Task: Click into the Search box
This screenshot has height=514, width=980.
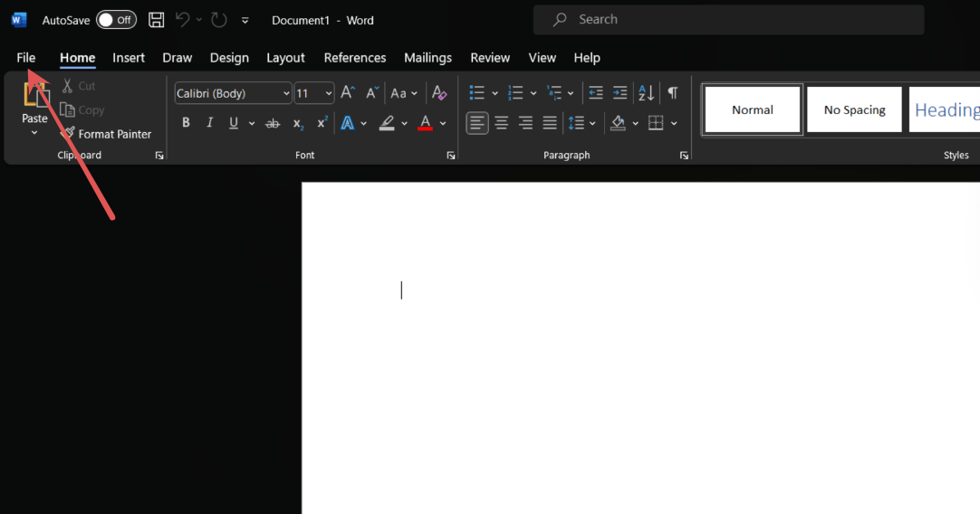Action: pyautogui.click(x=729, y=19)
